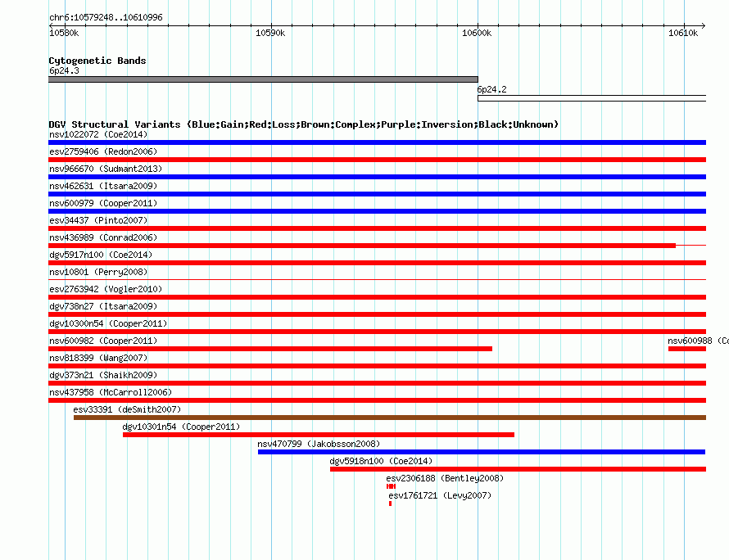Screen dimensions: 729x560
Task: Click the red bar under dgv10300n54
Action: [377, 332]
